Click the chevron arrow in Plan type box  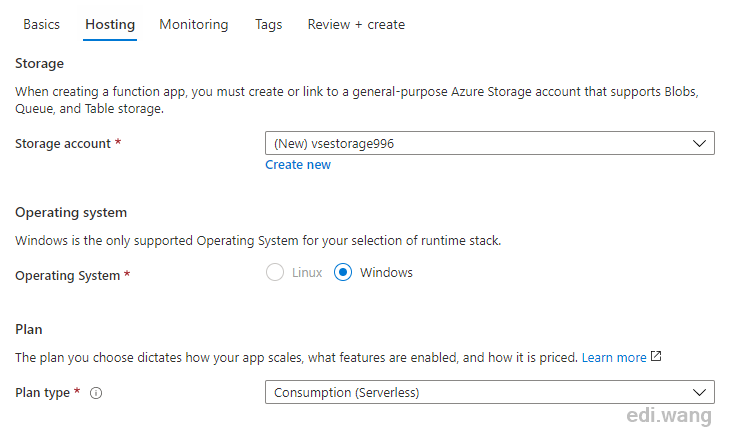699,392
